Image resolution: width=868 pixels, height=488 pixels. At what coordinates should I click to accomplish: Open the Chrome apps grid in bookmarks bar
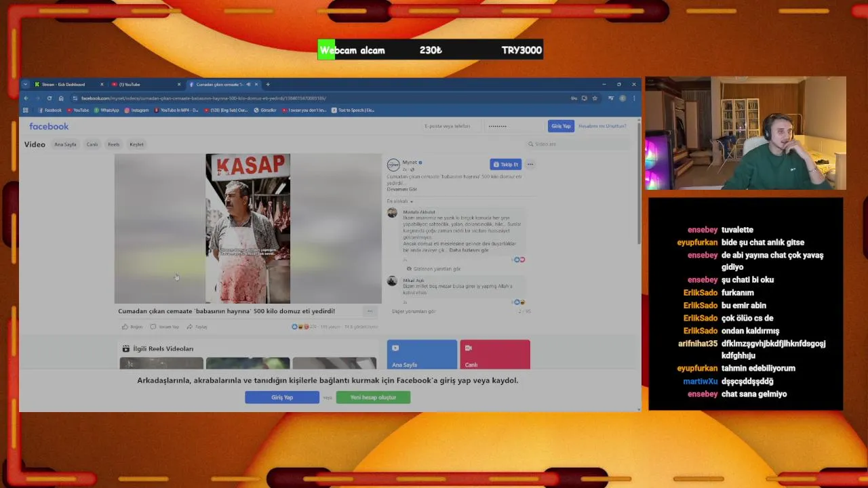click(x=26, y=110)
